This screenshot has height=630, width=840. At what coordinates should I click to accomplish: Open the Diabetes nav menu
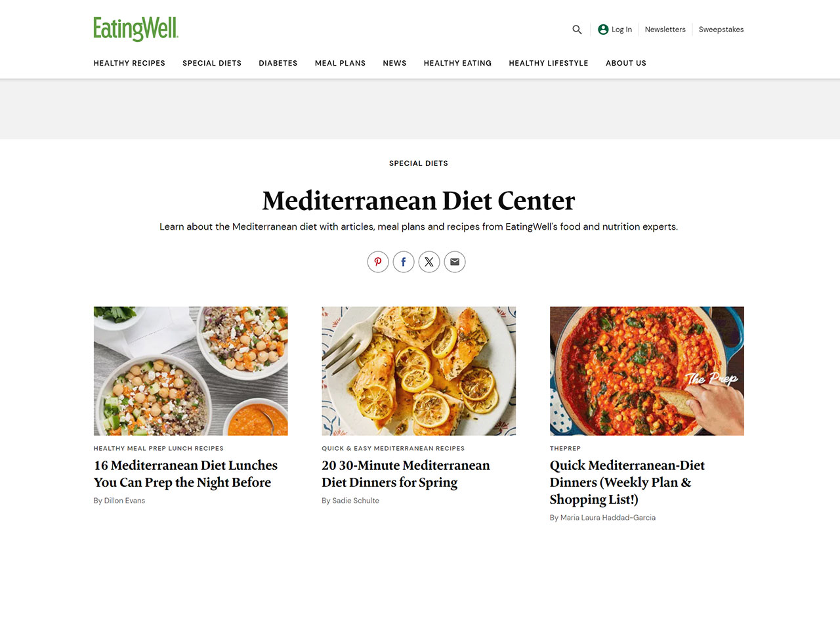point(278,63)
